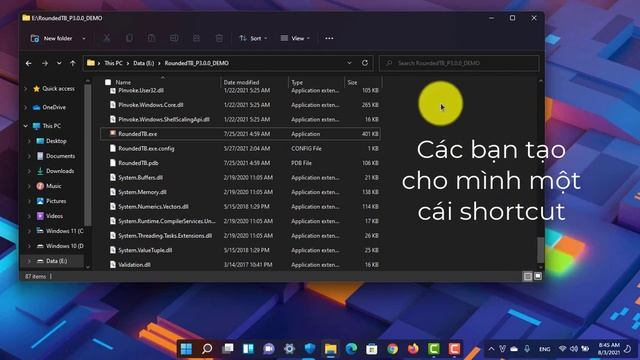Screen dimensions: 640x360
Task: Open the Sort dropdown menu
Action: pyautogui.click(x=253, y=38)
